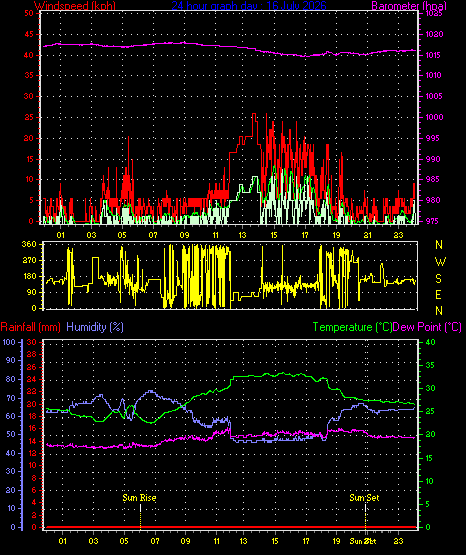This screenshot has width=466, height=555.
Task: Click the 'Sun Set' marker label
Action: [x=364, y=498]
